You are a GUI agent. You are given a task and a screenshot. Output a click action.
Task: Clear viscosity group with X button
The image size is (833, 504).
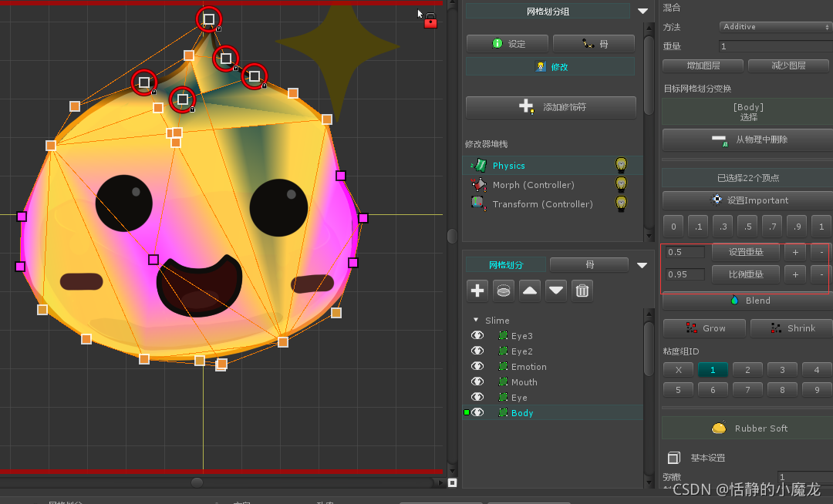[x=679, y=370]
